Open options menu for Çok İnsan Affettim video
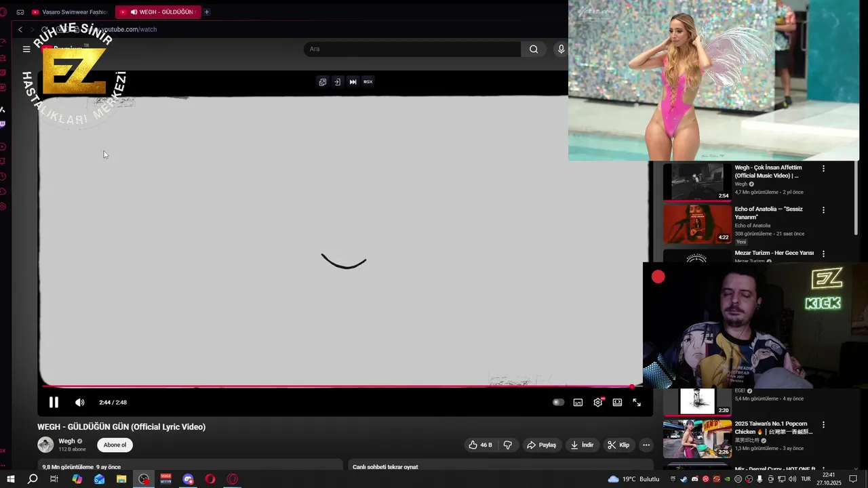Screen dimensions: 868x488 [x=824, y=169]
